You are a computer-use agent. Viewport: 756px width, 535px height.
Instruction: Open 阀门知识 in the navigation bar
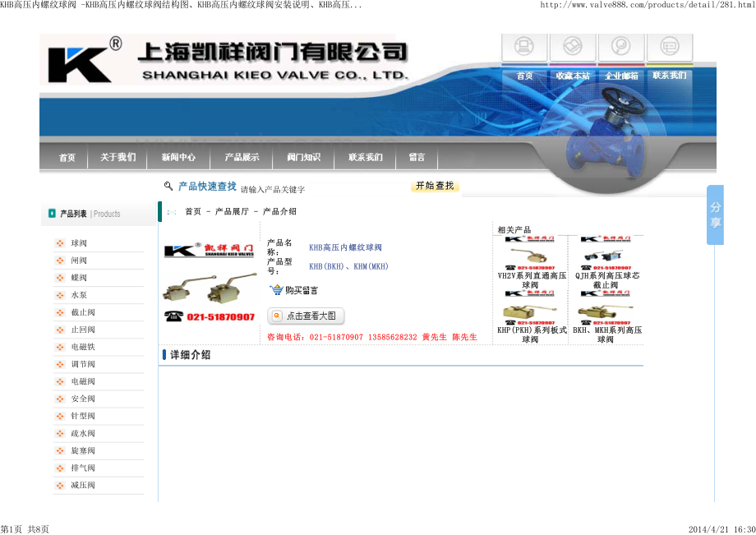[303, 157]
